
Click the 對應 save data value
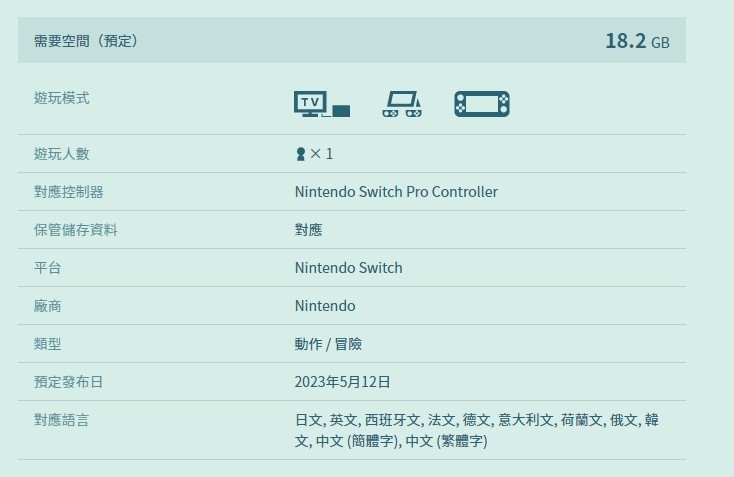[x=308, y=230]
